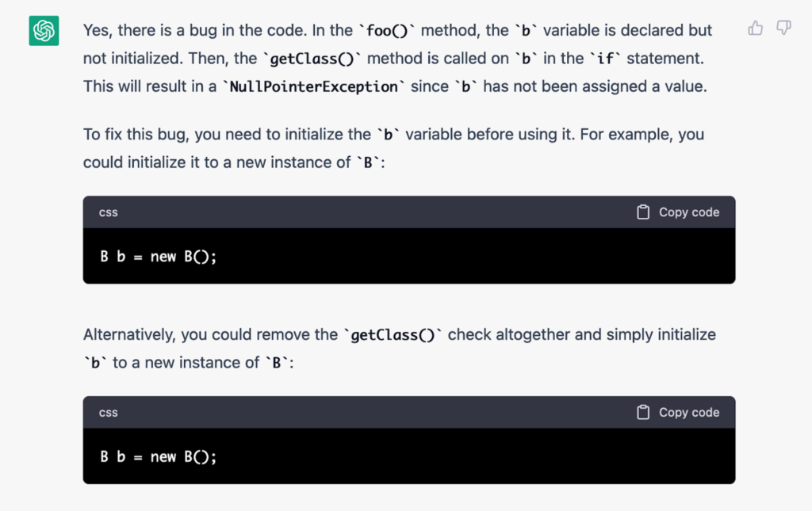812x511 pixels.
Task: Click the NullPointerException inline code
Action: tap(313, 86)
